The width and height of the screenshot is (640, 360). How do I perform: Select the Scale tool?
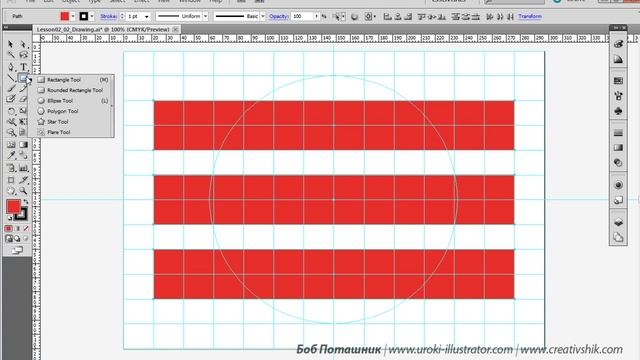[x=24, y=111]
